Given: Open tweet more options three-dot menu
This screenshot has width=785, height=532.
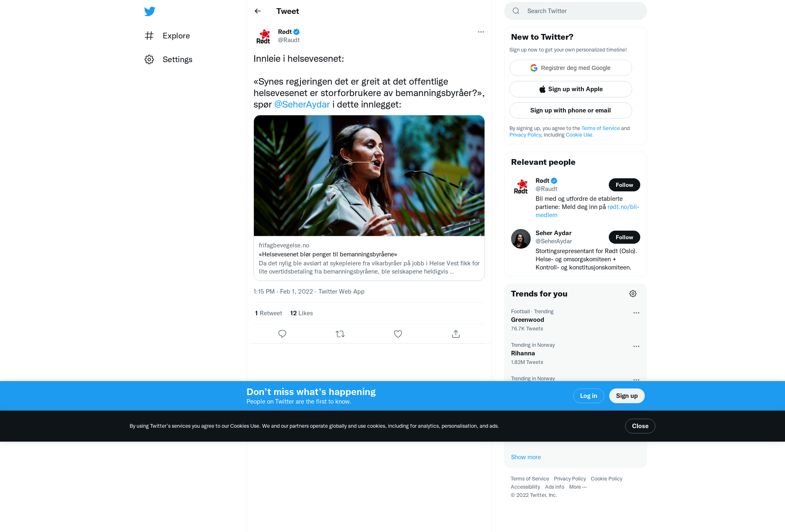Looking at the screenshot, I should [x=481, y=32].
